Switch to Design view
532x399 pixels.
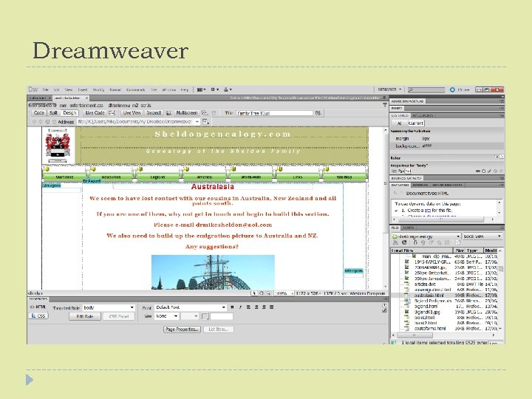[69, 112]
